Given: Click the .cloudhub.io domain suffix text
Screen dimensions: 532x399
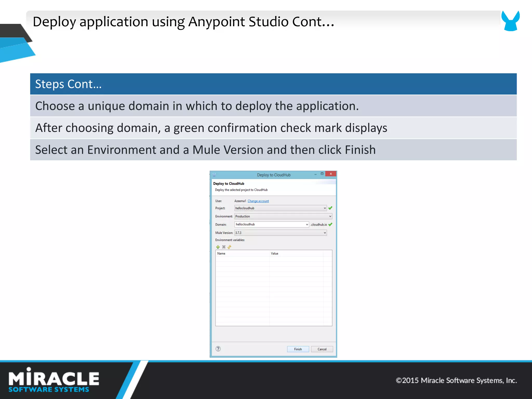Looking at the screenshot, I should tap(319, 225).
